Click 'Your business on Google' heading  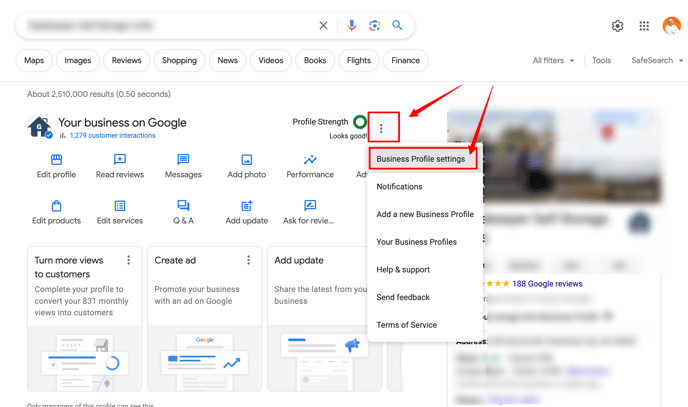point(122,122)
